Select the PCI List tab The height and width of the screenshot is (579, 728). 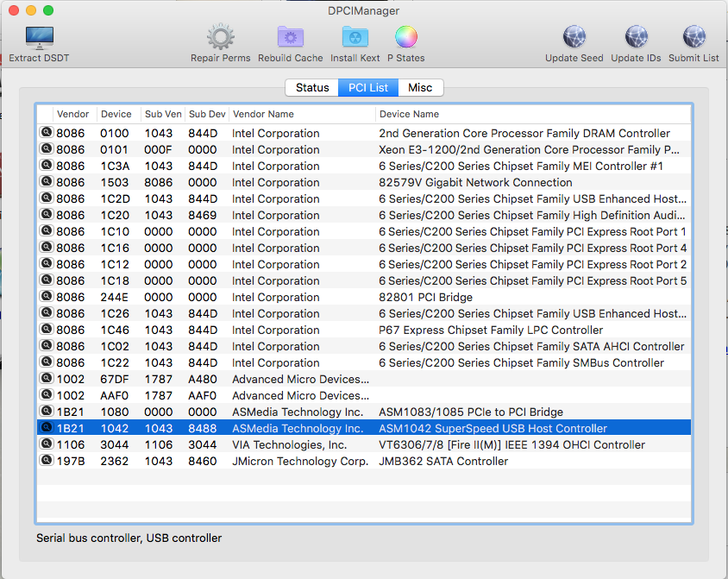pyautogui.click(x=367, y=87)
